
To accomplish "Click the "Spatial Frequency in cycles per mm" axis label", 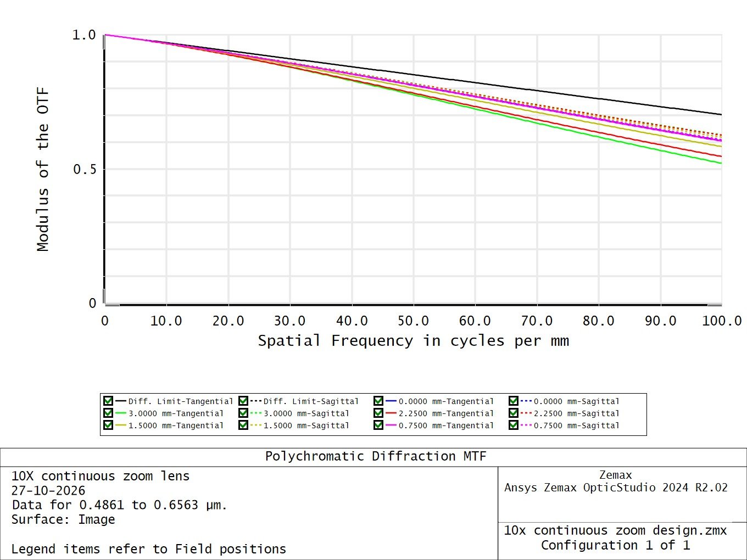I will [x=414, y=341].
